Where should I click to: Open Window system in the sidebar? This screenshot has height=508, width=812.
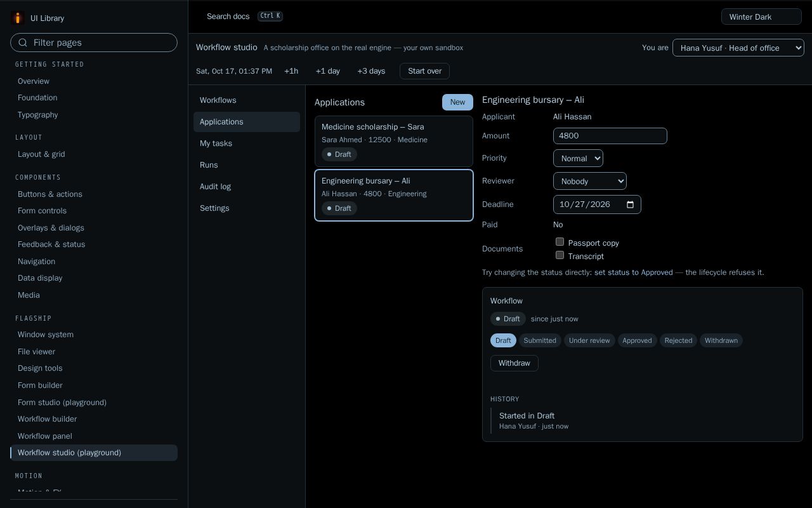[x=94, y=335]
